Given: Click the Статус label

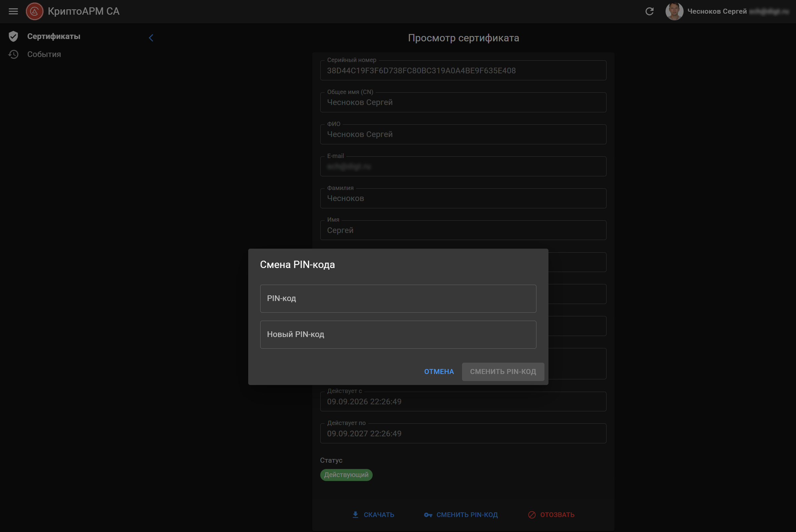Looking at the screenshot, I should pos(331,460).
